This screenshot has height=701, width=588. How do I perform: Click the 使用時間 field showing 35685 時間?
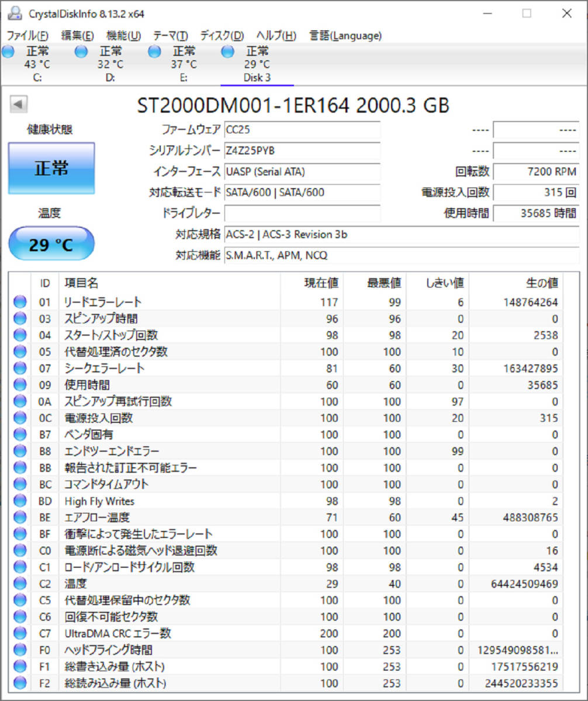[x=536, y=213]
